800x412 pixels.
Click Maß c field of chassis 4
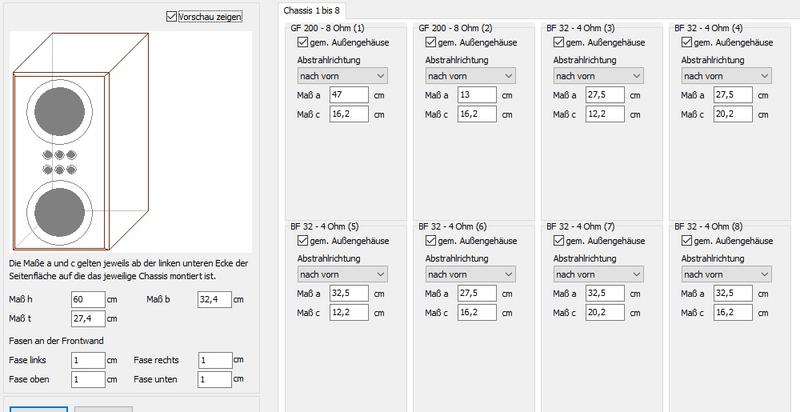click(731, 115)
